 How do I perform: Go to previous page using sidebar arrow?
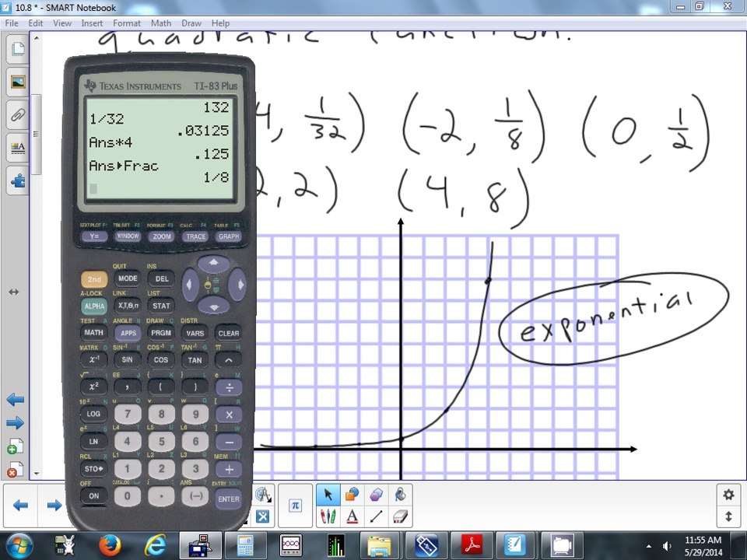pos(16,400)
